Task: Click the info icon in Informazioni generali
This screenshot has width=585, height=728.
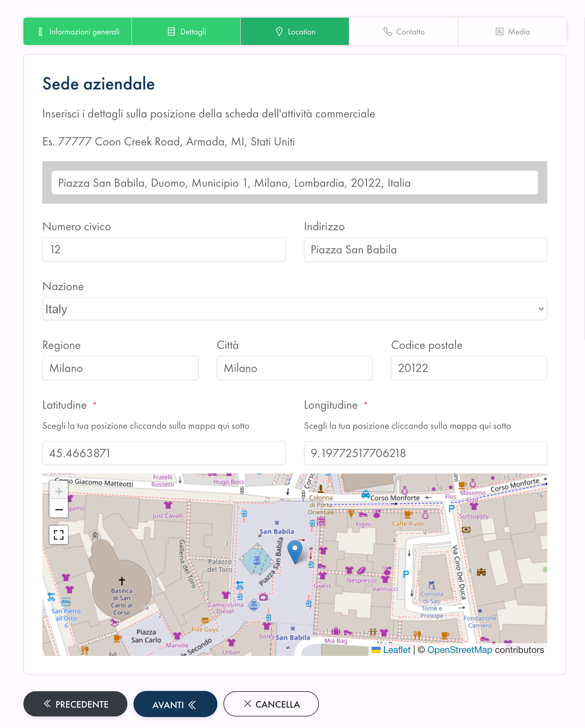Action: (x=40, y=32)
